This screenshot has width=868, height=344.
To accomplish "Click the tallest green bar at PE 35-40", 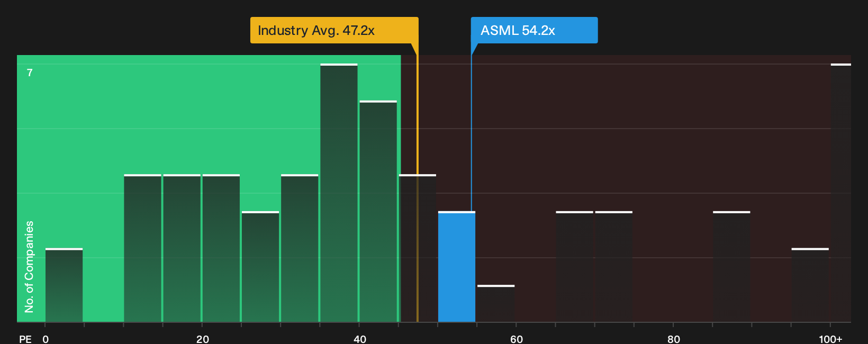I will click(x=339, y=193).
